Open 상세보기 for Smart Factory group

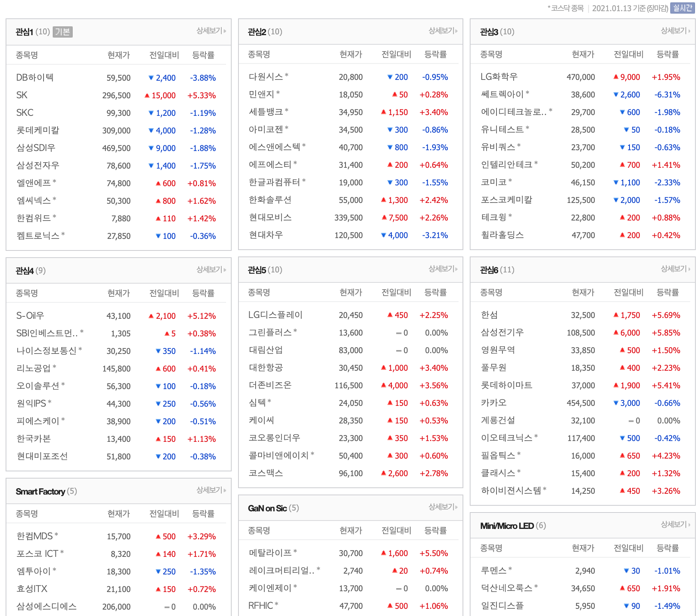[x=211, y=490]
